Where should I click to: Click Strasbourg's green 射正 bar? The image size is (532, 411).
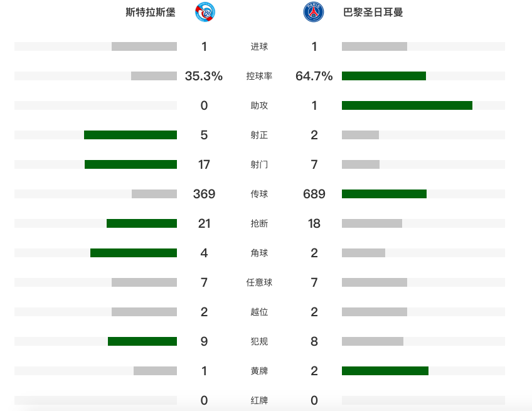click(x=130, y=135)
